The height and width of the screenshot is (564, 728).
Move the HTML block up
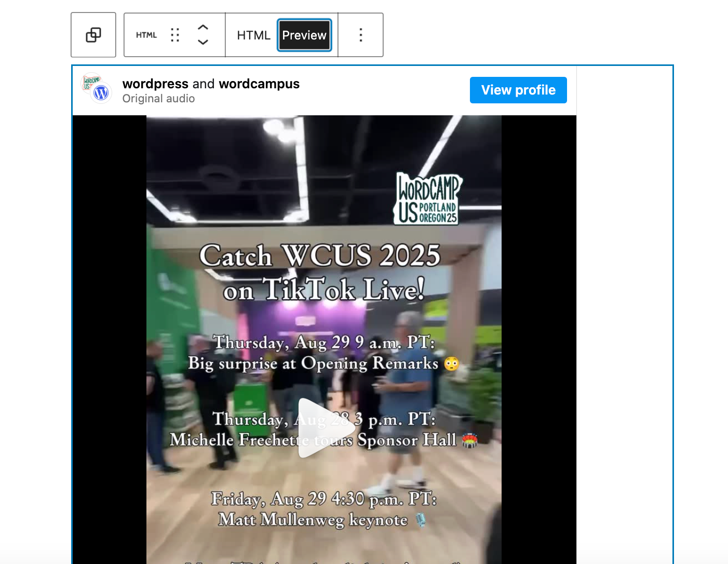click(203, 28)
